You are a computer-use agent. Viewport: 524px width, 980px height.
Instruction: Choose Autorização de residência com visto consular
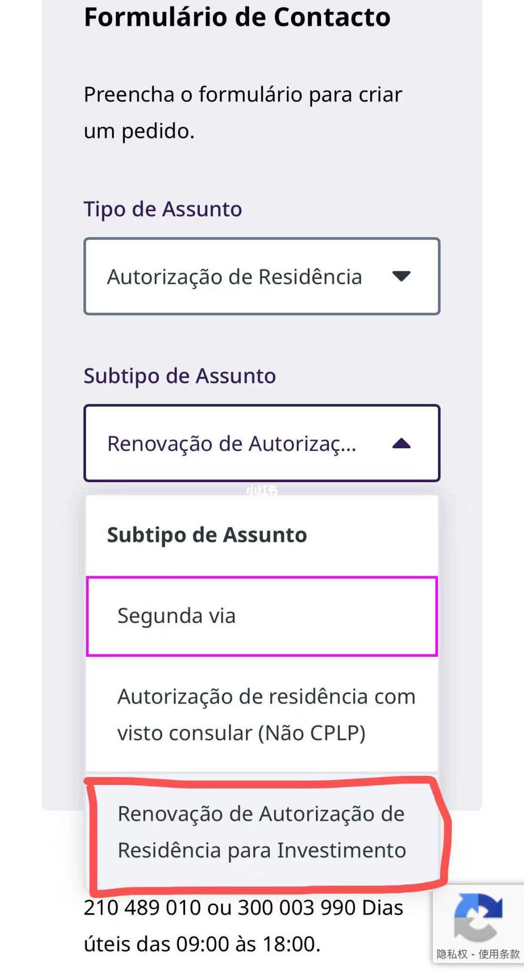[262, 714]
